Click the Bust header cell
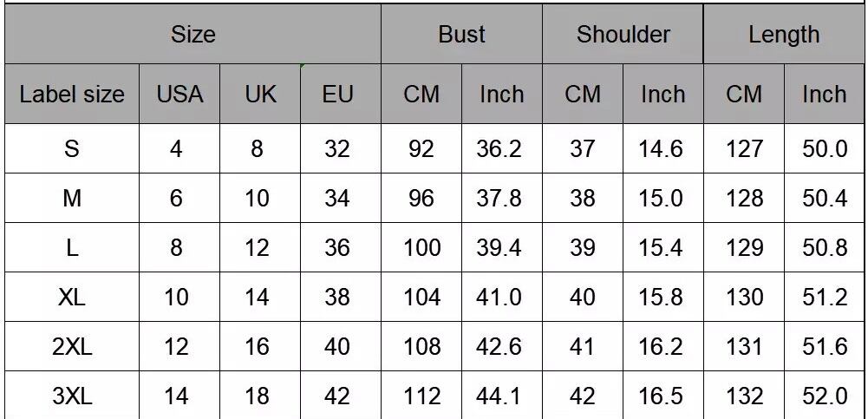Viewport: 868px width, 419px height. [461, 35]
